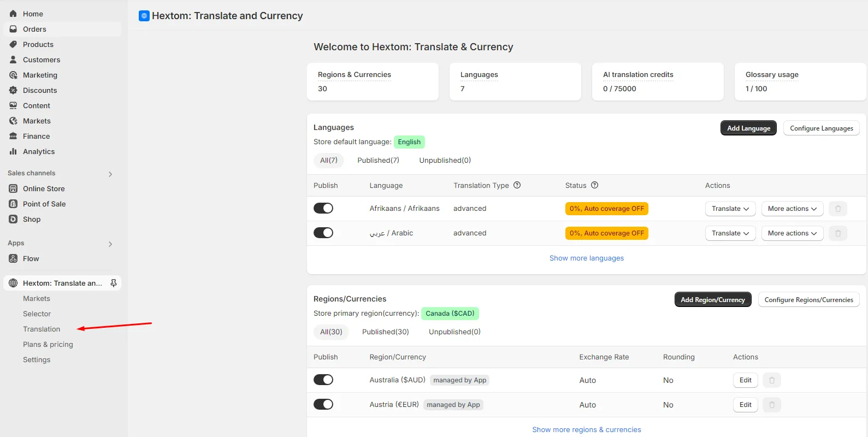868x437 pixels.
Task: Click the English default language badge
Action: pyautogui.click(x=409, y=142)
